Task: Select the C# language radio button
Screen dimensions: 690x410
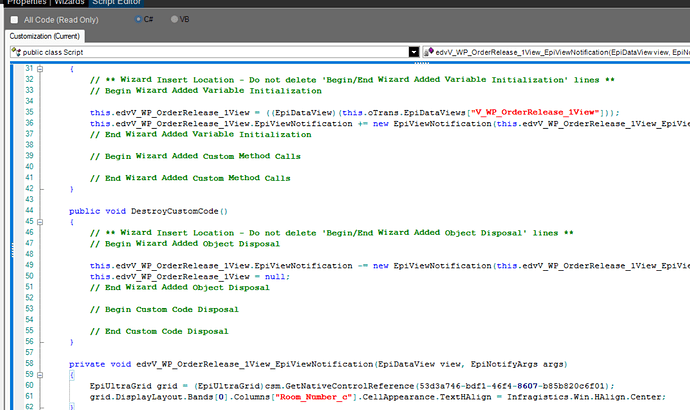Action: 138,19
